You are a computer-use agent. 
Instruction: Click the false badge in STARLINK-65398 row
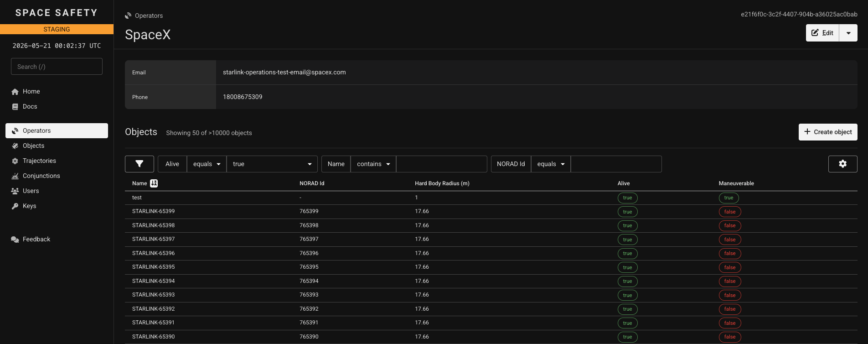tap(730, 225)
